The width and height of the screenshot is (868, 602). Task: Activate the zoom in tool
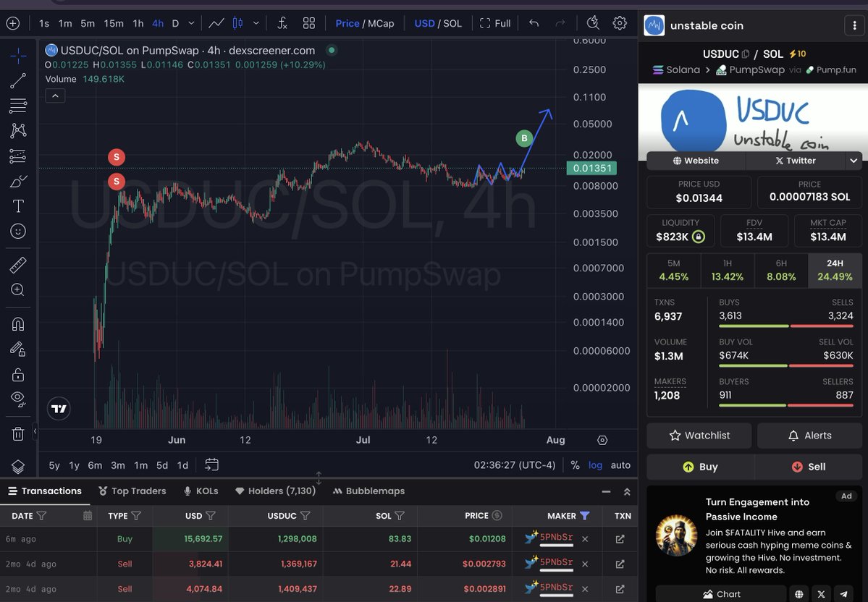pyautogui.click(x=17, y=290)
